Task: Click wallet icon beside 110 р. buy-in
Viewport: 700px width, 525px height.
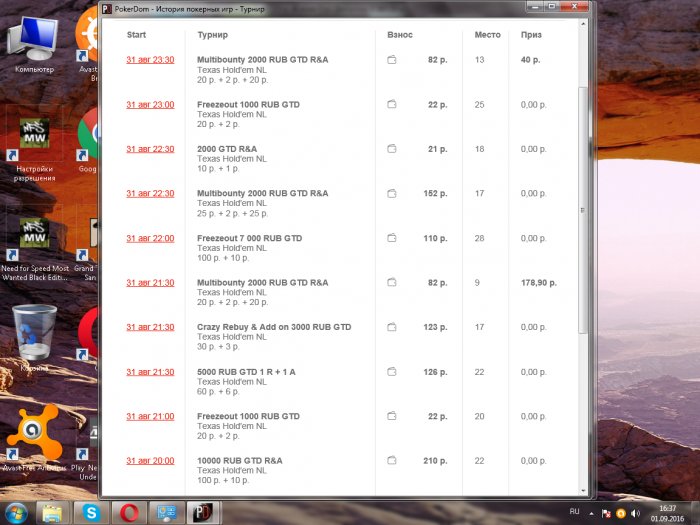Action: coord(392,238)
